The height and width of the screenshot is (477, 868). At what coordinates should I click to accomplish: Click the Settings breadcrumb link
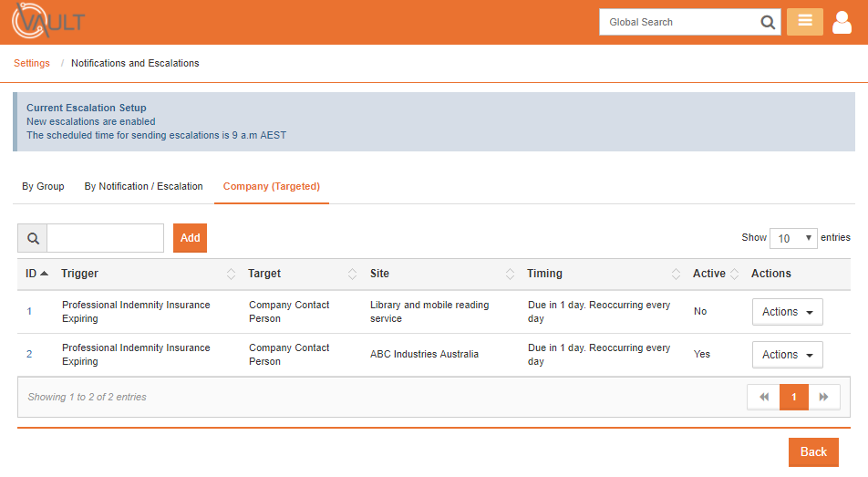(32, 63)
